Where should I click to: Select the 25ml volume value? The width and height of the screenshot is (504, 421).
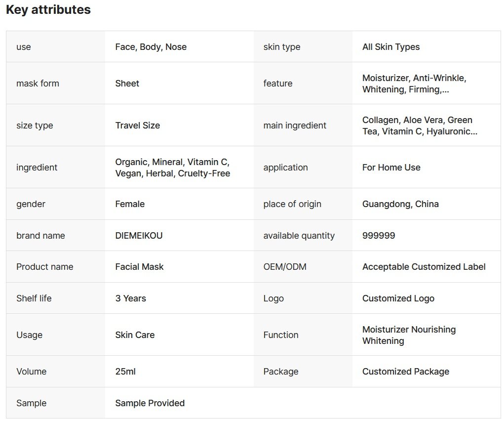[x=125, y=372]
